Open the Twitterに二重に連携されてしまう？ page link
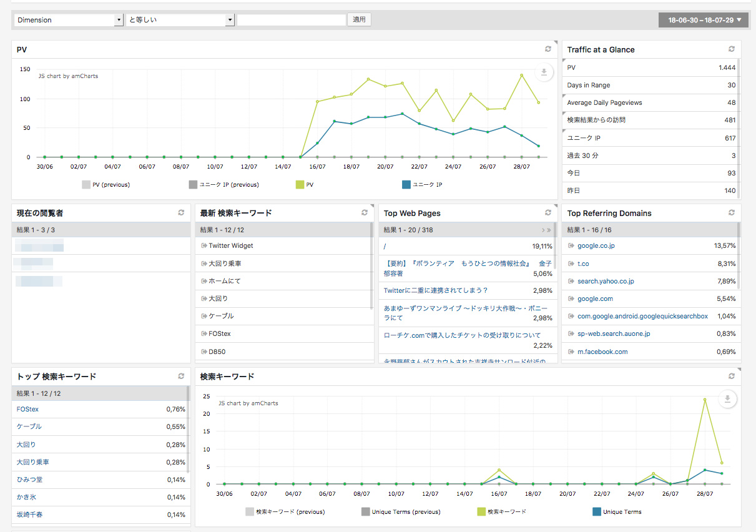This screenshot has height=532, width=756. (x=436, y=290)
